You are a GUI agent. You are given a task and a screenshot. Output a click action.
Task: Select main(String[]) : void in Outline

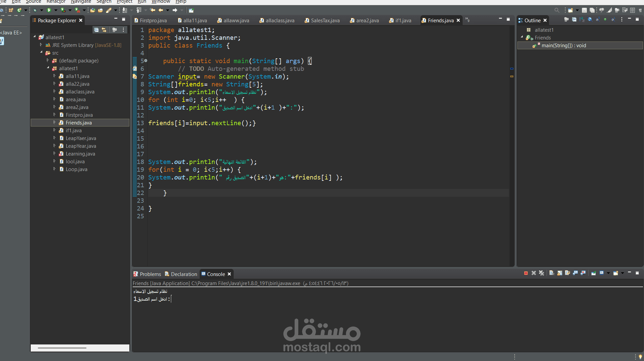pos(580,46)
